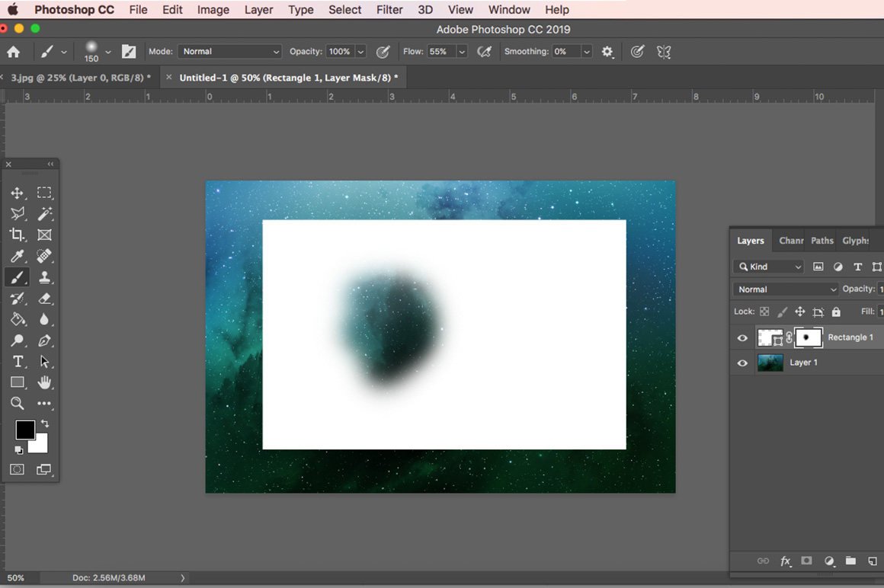Toggle pressure control for size
Viewport: 884px width, 588px height.
click(637, 52)
